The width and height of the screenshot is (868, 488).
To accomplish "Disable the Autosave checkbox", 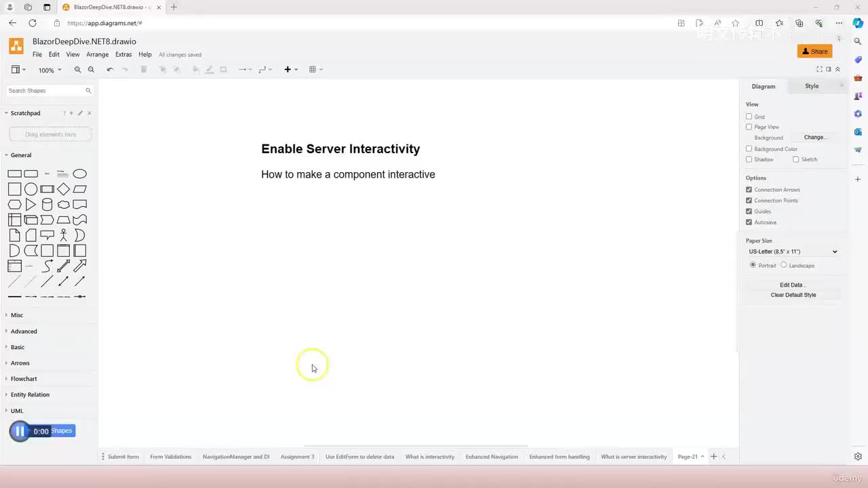I will point(749,222).
